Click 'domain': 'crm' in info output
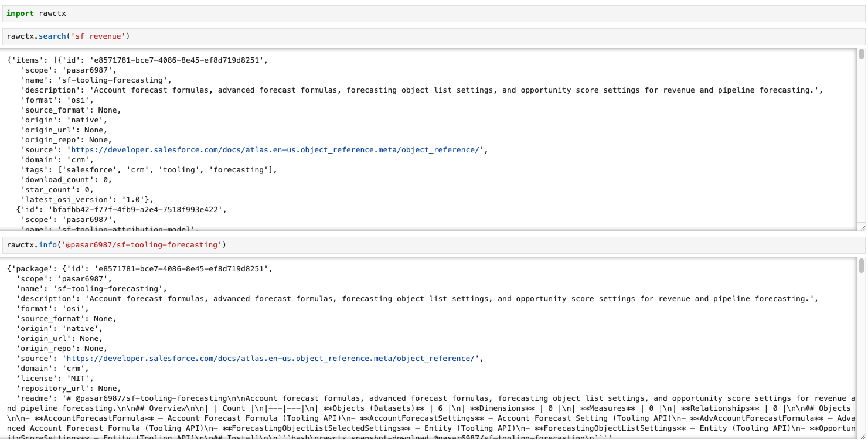This screenshot has width=868, height=443. coord(53,369)
